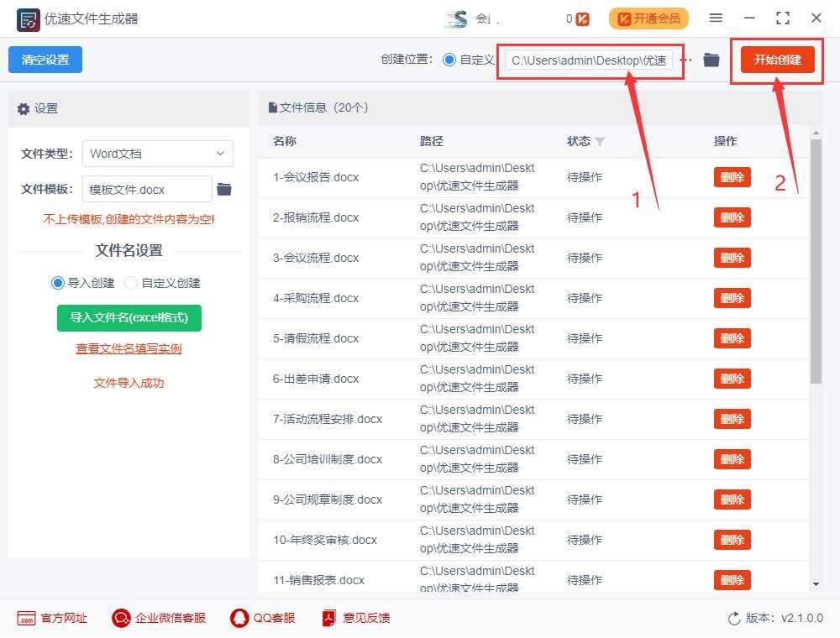Viewport: 840px width, 638px height.
Task: Browse template file folder icon
Action: click(x=224, y=189)
